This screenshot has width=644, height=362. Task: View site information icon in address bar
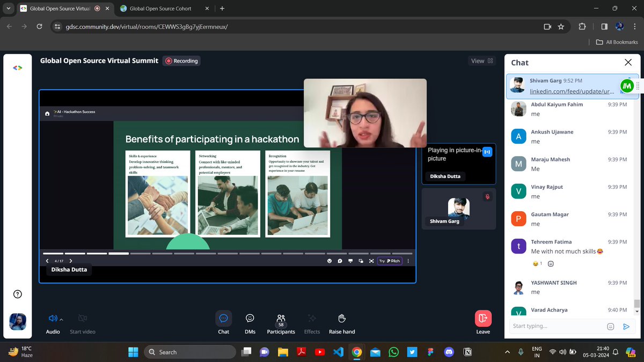[58, 26]
